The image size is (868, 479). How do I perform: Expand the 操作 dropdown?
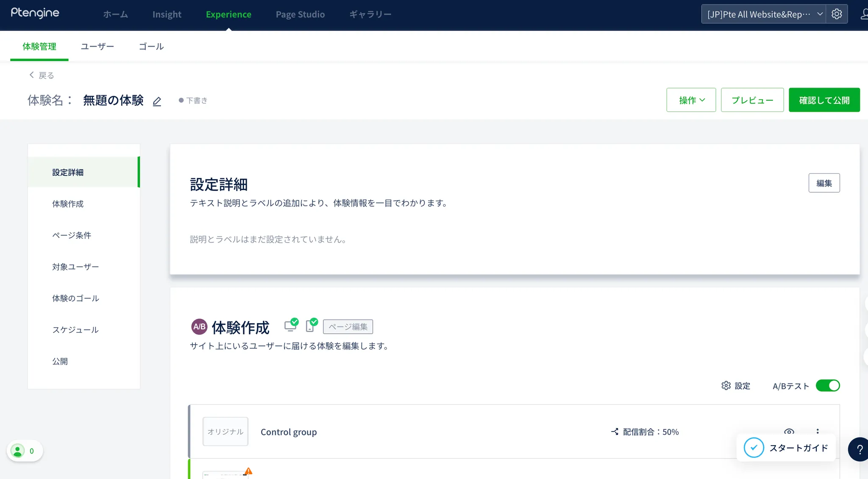691,100
